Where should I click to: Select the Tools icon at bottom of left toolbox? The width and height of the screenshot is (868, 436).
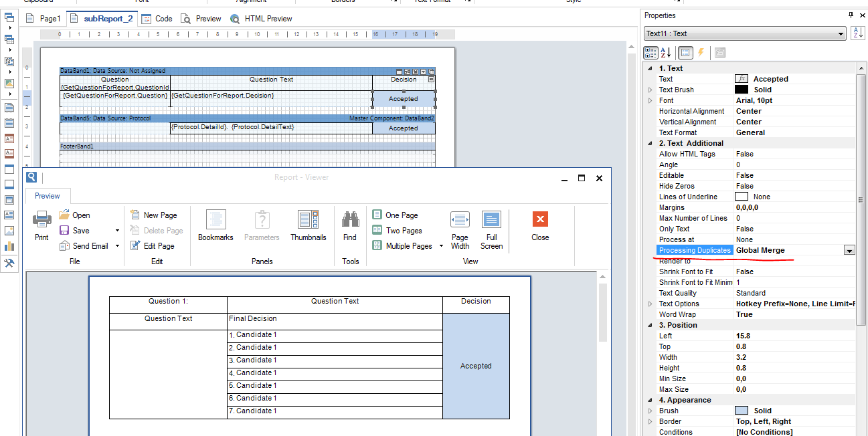(9, 263)
